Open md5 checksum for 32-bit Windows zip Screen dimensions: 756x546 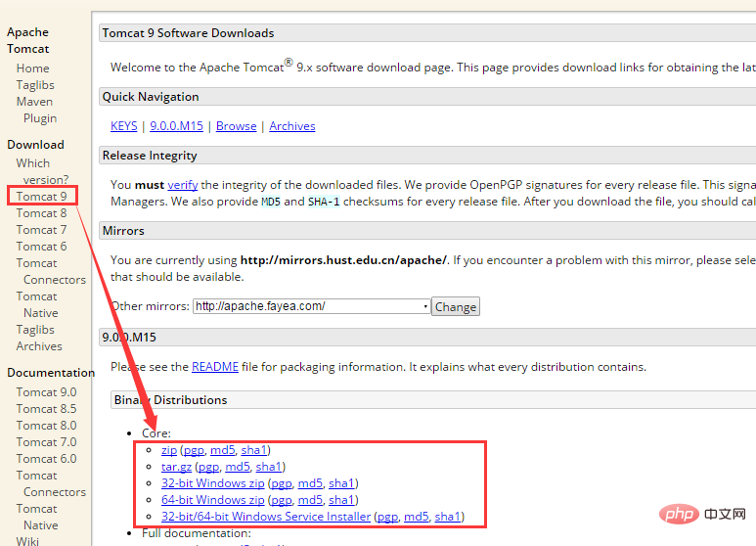tap(310, 483)
